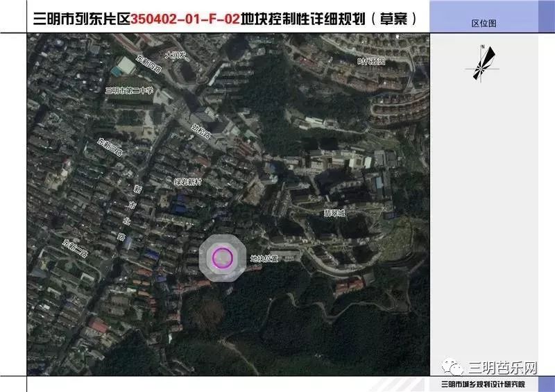This screenshot has height=392, width=555.
Task: Click the 翡翠城 map label
Action: point(334,213)
